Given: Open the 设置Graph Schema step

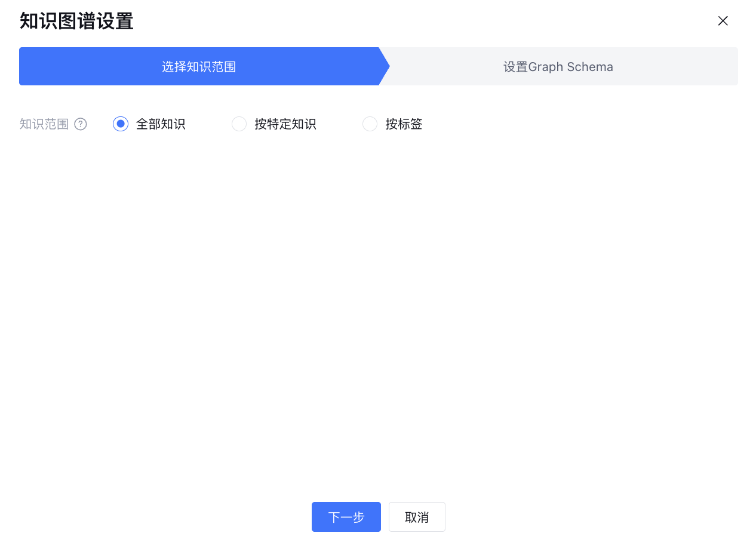Looking at the screenshot, I should pos(558,67).
